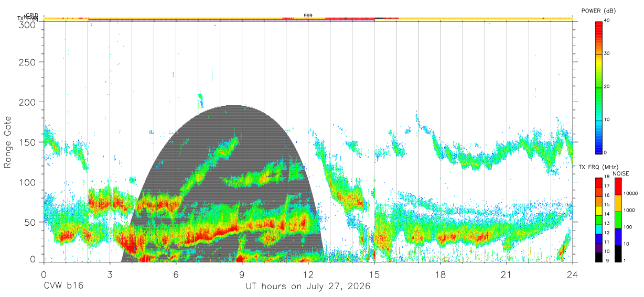
Task: Click the 'CVW b16' radar label
Action: 63,287
